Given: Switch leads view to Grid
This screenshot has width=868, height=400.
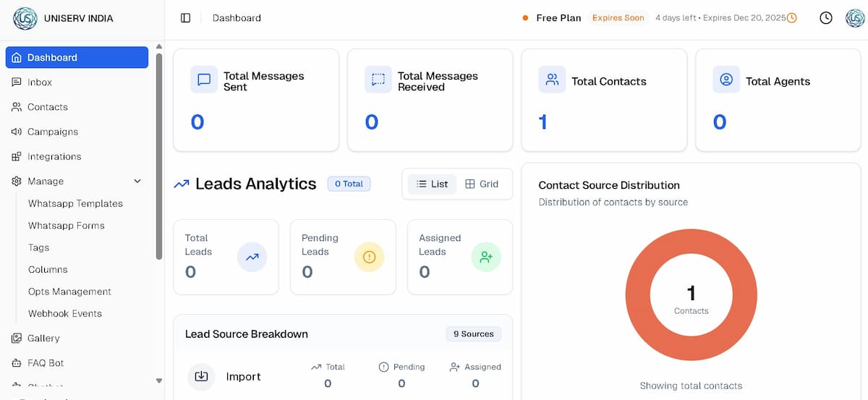Looking at the screenshot, I should point(482,184).
